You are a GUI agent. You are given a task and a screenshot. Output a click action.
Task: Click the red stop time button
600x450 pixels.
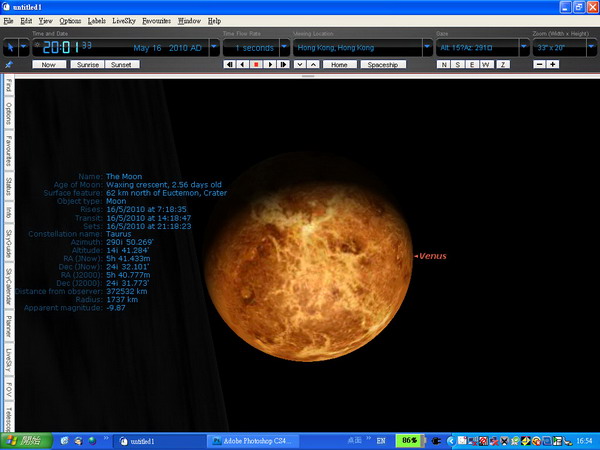[x=256, y=64]
